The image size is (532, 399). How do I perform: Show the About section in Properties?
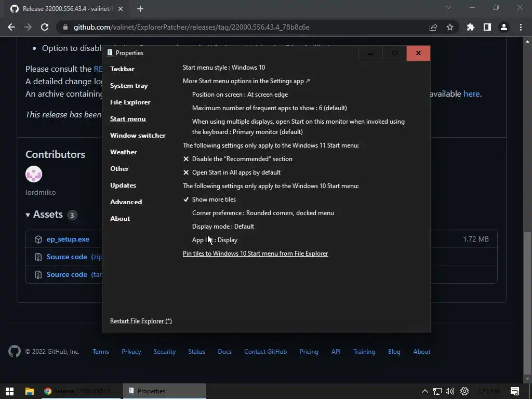click(120, 219)
